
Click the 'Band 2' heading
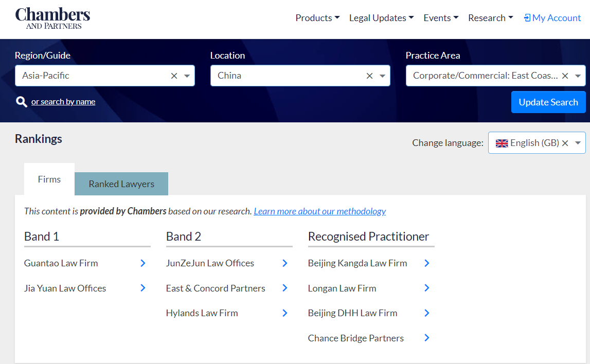pos(184,236)
